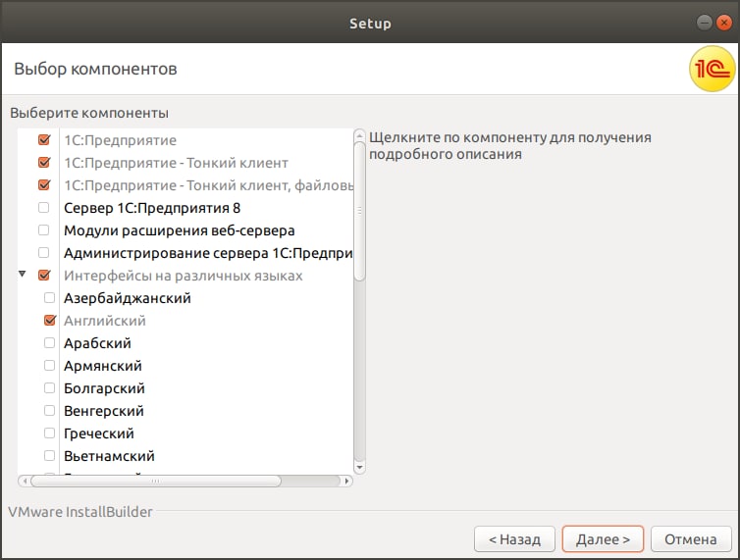This screenshot has width=740, height=560.
Task: Check the Вьетнамский language checkbox
Action: click(49, 456)
